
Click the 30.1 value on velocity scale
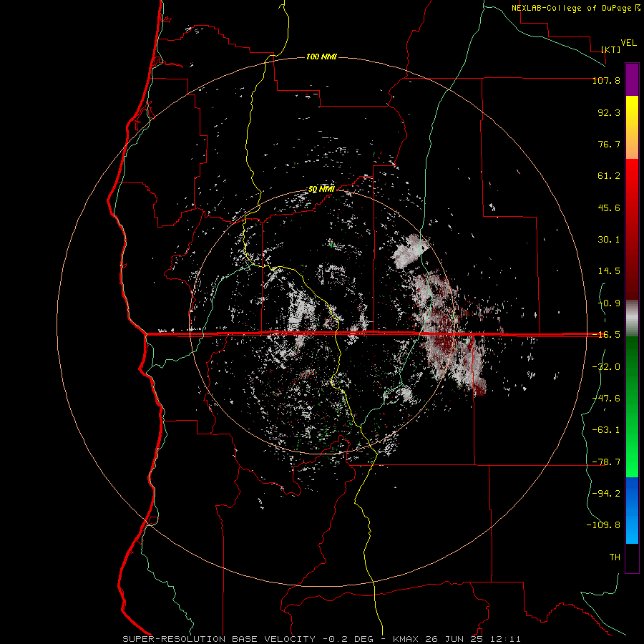point(609,240)
